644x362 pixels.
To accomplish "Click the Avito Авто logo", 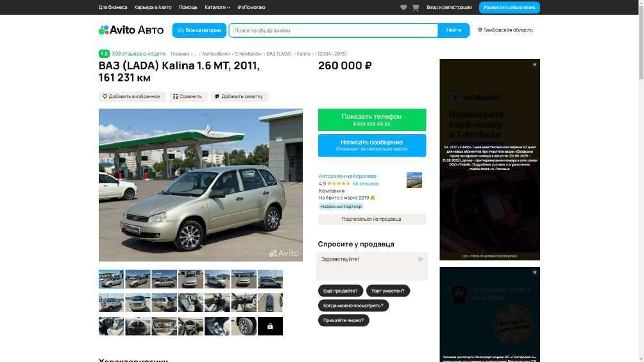I will (131, 30).
